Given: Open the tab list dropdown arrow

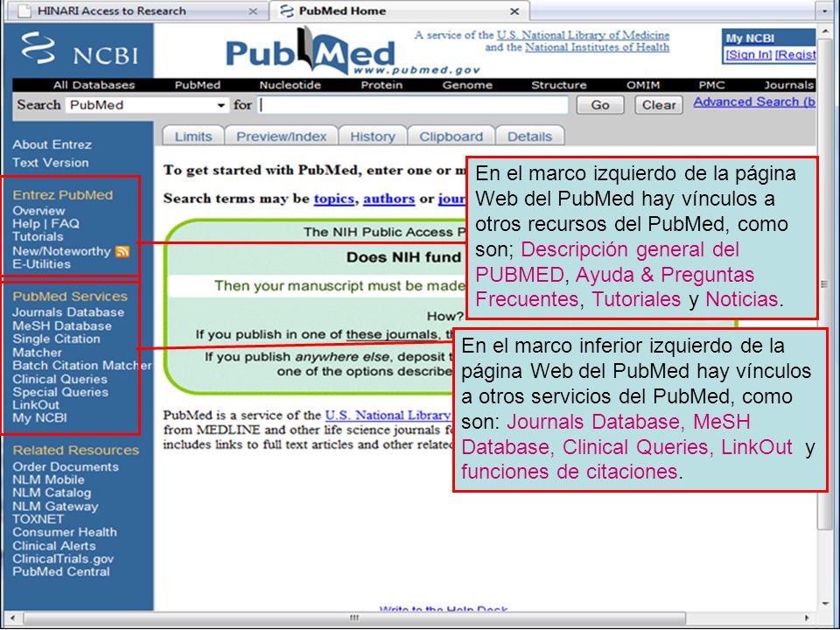Looking at the screenshot, I should point(825,10).
